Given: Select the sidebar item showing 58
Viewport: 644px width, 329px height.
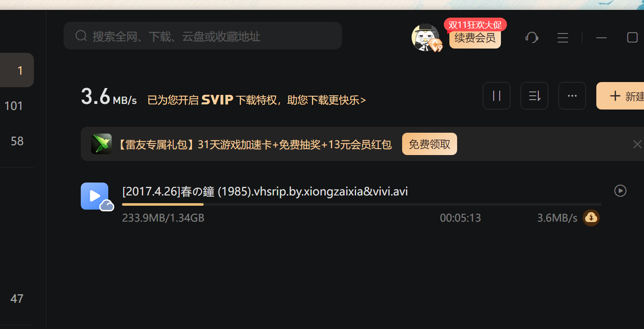Looking at the screenshot, I should point(17,141).
